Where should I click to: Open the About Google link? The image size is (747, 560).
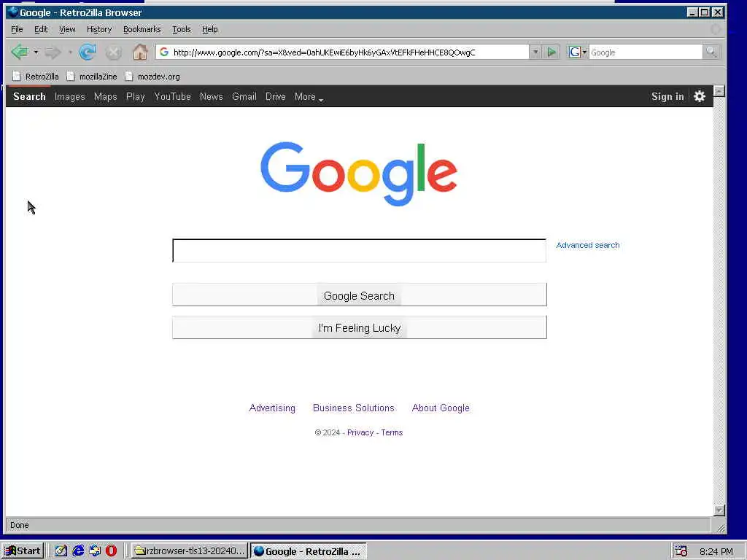[x=441, y=408]
